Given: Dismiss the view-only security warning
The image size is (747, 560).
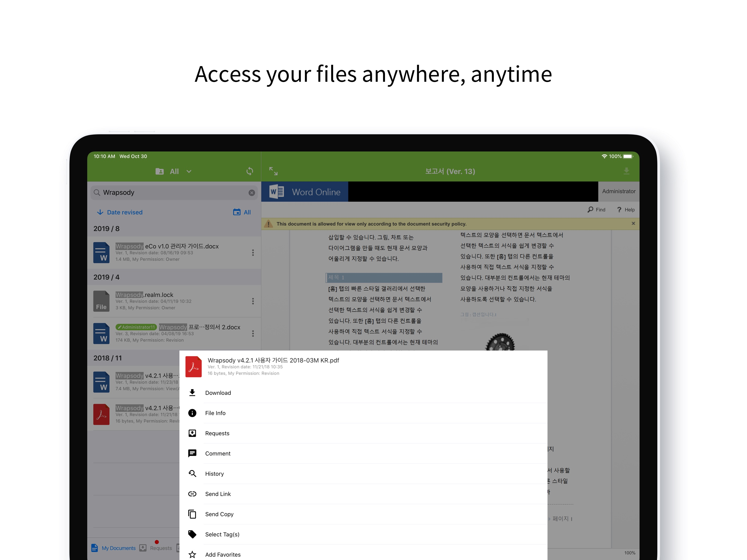Looking at the screenshot, I should click(x=633, y=223).
